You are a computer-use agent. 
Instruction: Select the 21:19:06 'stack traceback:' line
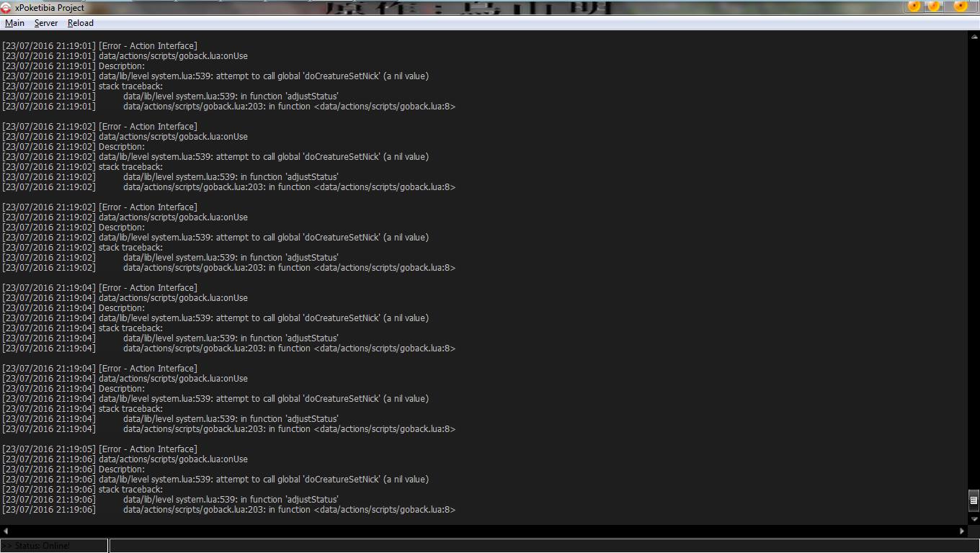pyautogui.click(x=82, y=490)
